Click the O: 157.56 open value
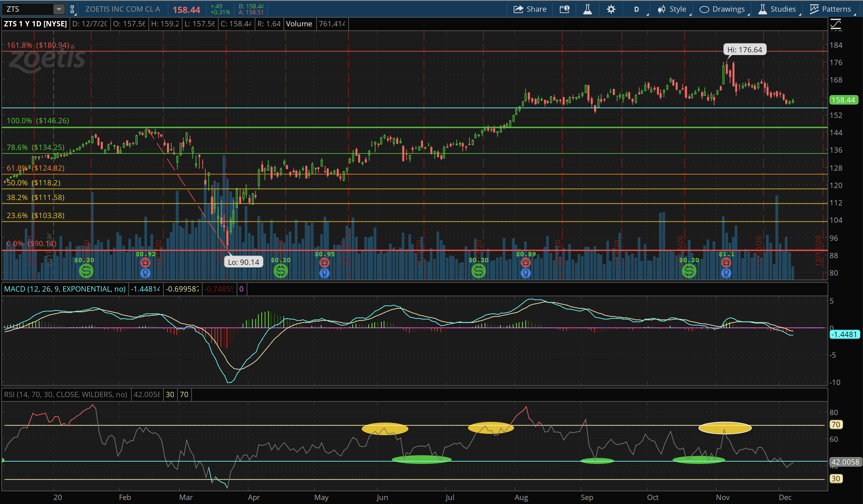The height and width of the screenshot is (504, 863). [x=129, y=24]
